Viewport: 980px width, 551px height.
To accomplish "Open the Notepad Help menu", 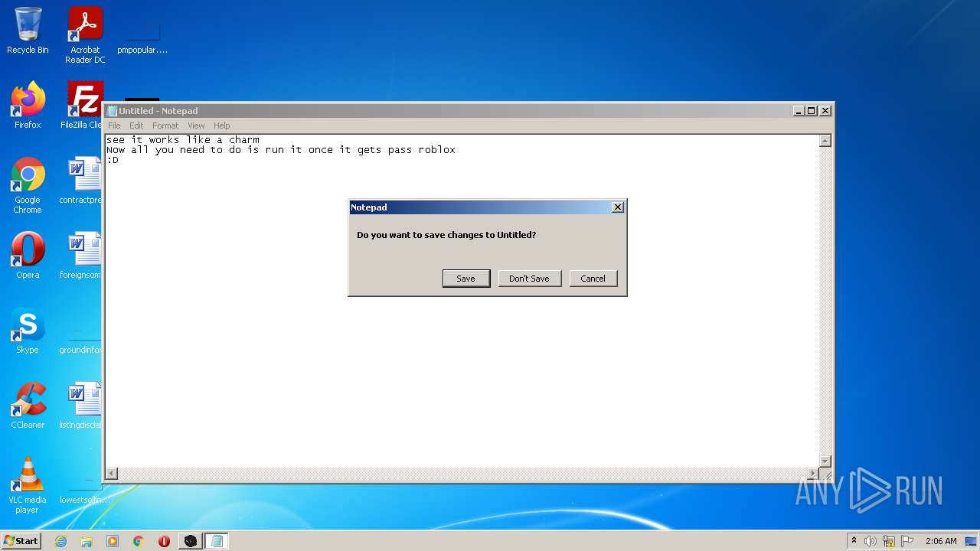I will coord(221,126).
